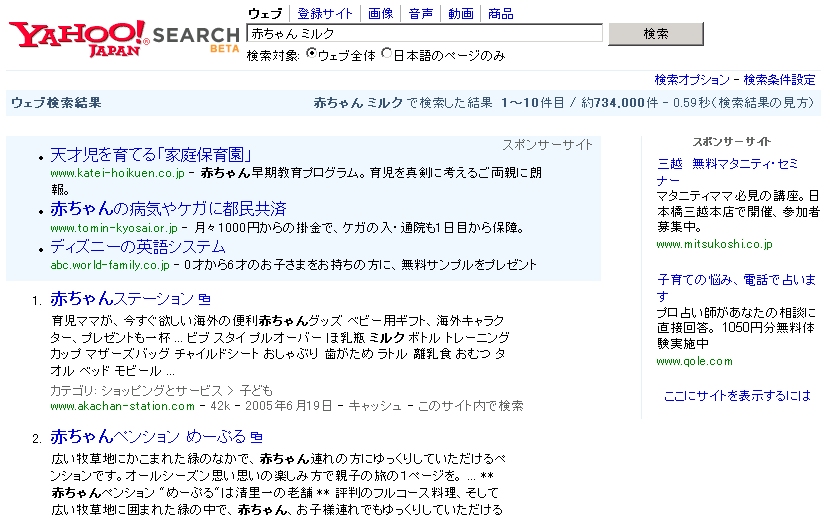Open category link ショッピングとサービス > 子ども
Viewport: 830px width, 518px height.
coord(187,390)
